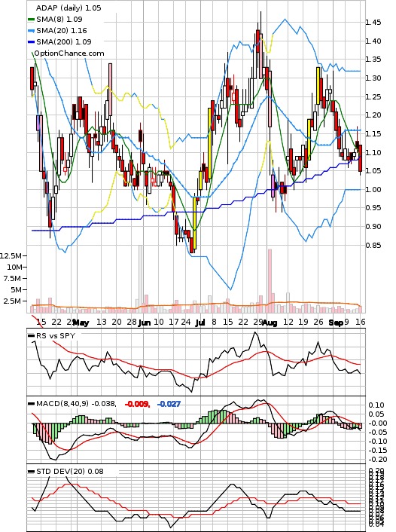The image size is (396, 532).
Task: Click the '28' date label before Jun
Action: pyautogui.click(x=132, y=322)
